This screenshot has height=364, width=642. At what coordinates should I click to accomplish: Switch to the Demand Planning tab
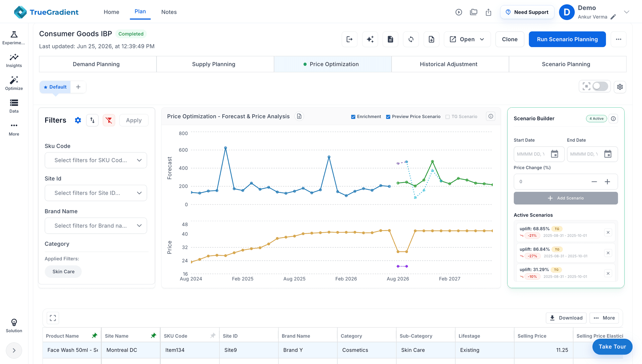click(x=98, y=64)
